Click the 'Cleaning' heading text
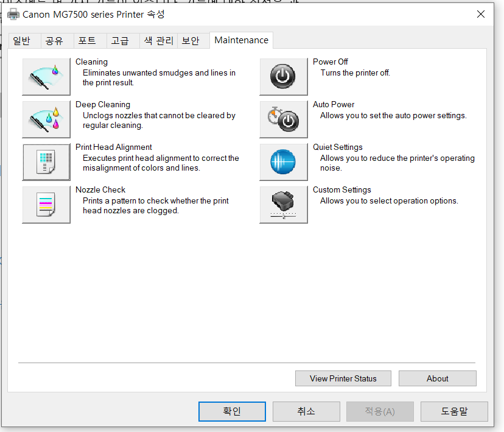Image resolution: width=504 pixels, height=432 pixels. click(x=91, y=62)
